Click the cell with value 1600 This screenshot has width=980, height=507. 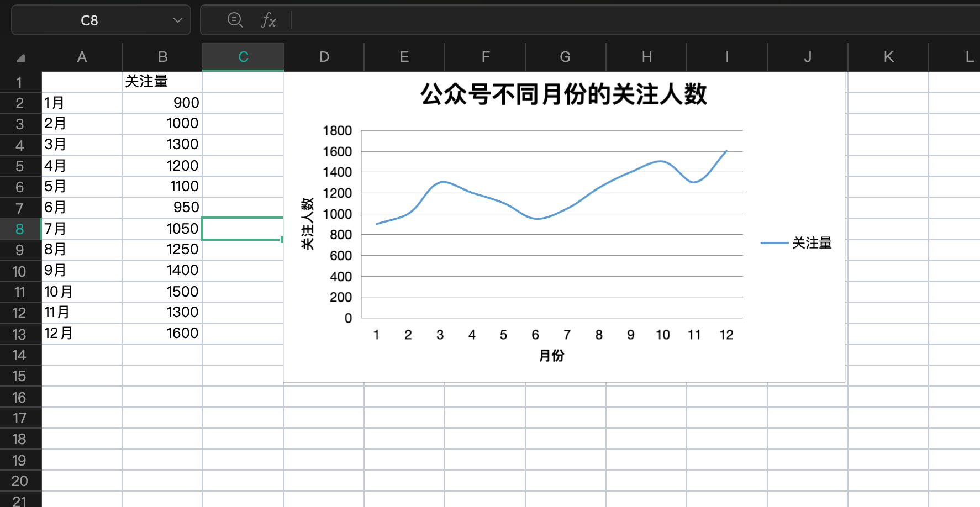click(162, 334)
